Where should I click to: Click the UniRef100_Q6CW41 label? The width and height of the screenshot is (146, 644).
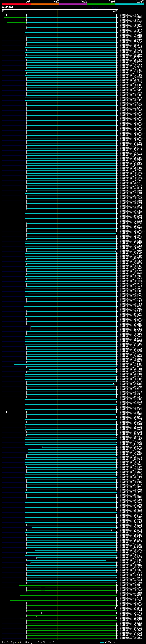(131, 336)
